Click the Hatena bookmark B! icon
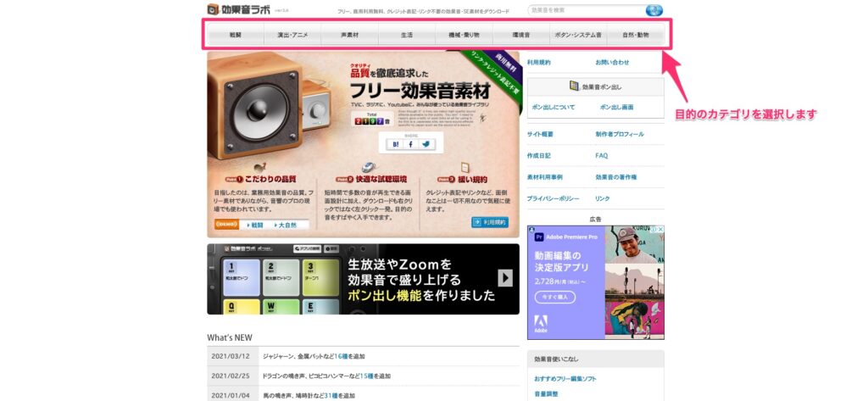The width and height of the screenshot is (868, 401). coord(396,144)
